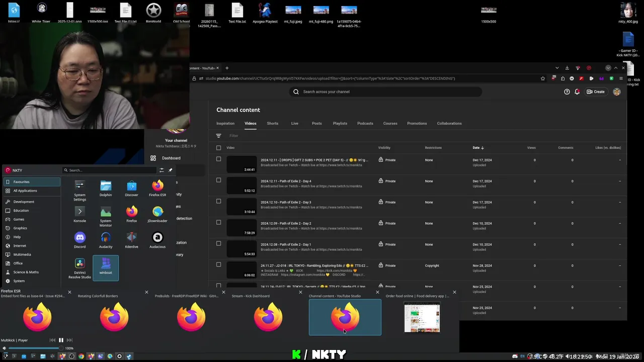The image size is (644, 362).
Task: Select the Games category in launcher
Action: coord(32,219)
